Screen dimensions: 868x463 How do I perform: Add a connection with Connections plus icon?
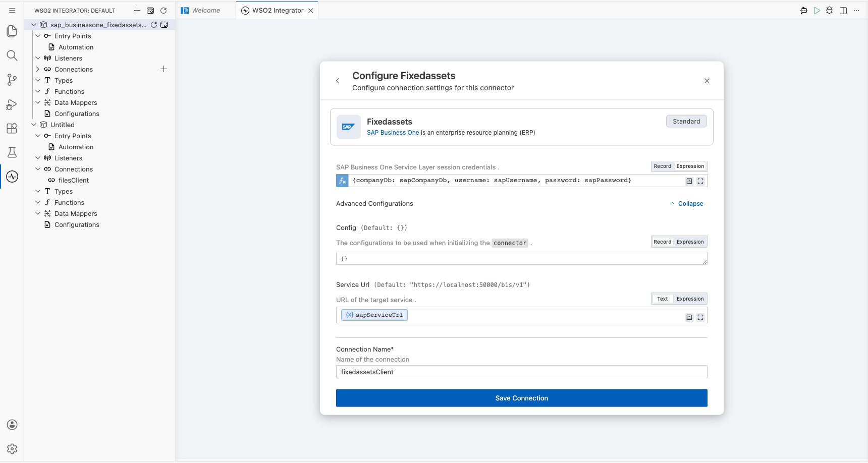pyautogui.click(x=164, y=69)
